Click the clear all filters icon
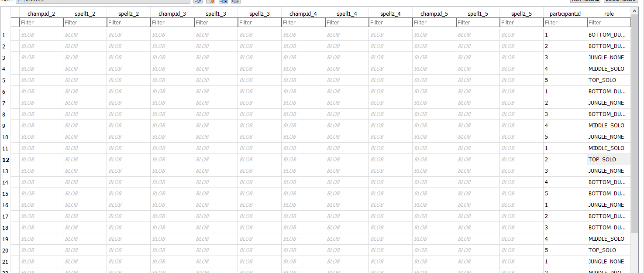This screenshot has height=273, width=644. pos(210,1)
